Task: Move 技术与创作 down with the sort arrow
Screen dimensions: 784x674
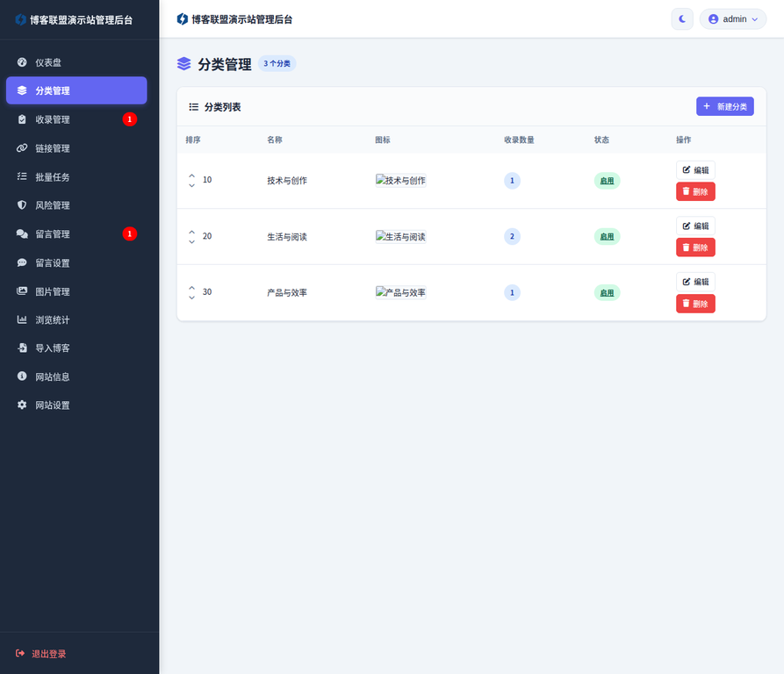Action: click(192, 185)
